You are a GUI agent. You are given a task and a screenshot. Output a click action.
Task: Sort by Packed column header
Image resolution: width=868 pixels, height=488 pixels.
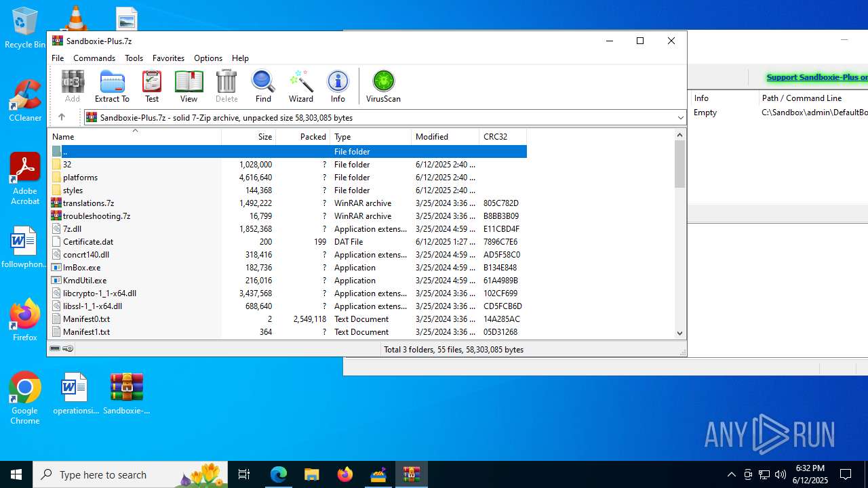tap(303, 136)
